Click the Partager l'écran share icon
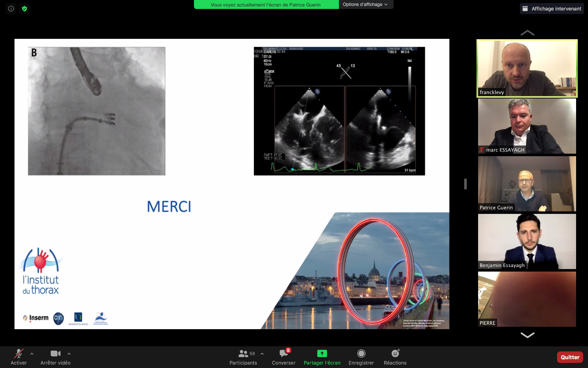 (322, 353)
